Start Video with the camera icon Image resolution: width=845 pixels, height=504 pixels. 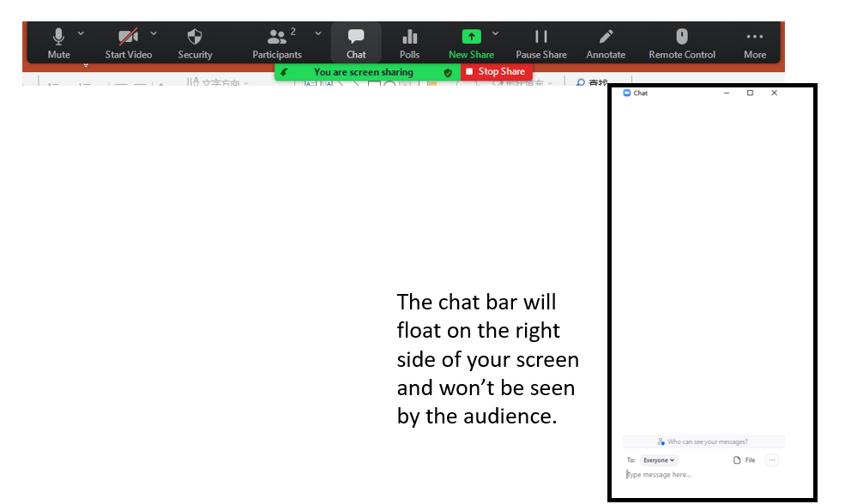[x=129, y=42]
